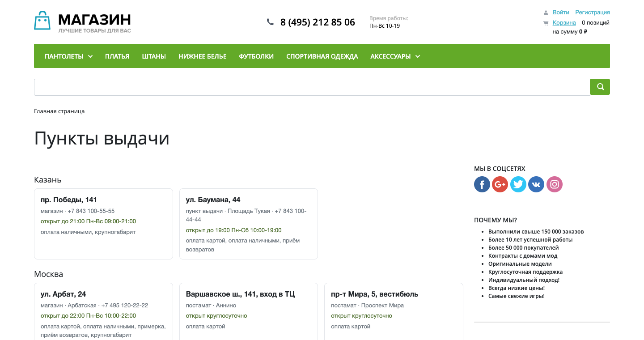
Task: Focus the search input field
Action: (x=312, y=87)
